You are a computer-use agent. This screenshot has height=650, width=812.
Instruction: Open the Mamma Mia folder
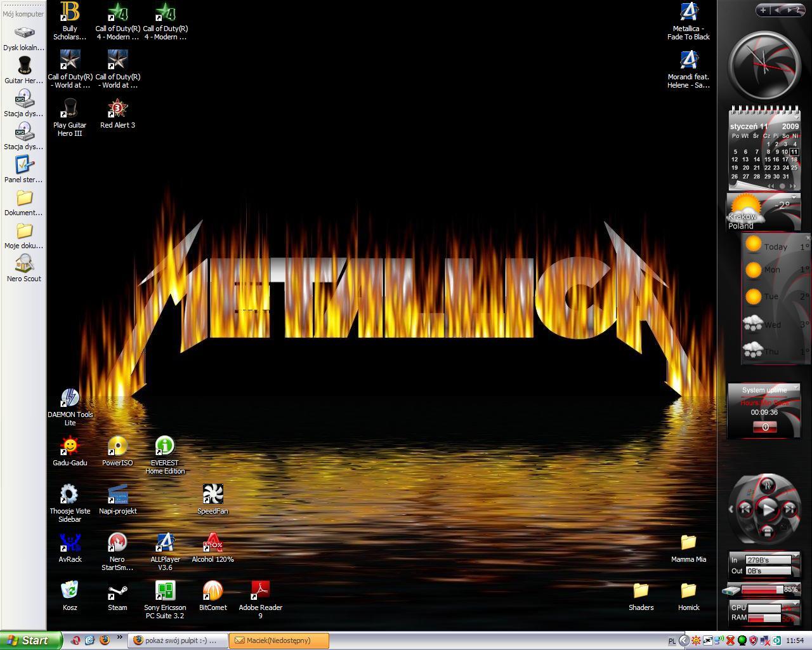pos(688,548)
